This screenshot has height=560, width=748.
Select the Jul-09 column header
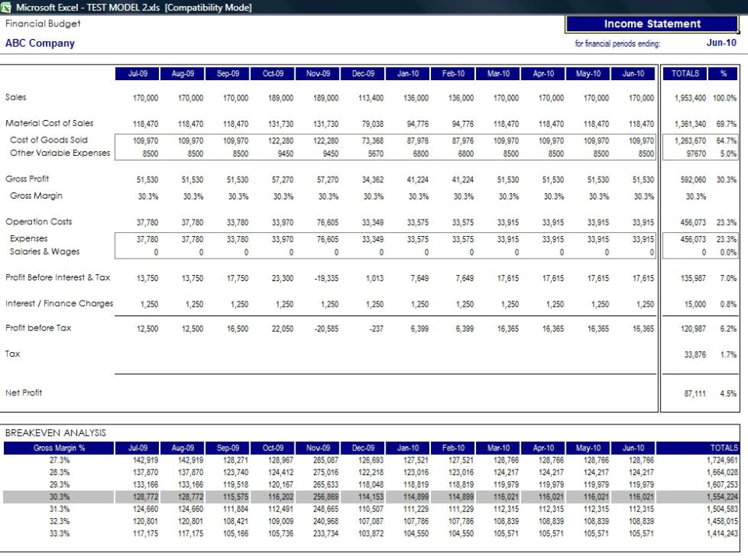(x=137, y=73)
